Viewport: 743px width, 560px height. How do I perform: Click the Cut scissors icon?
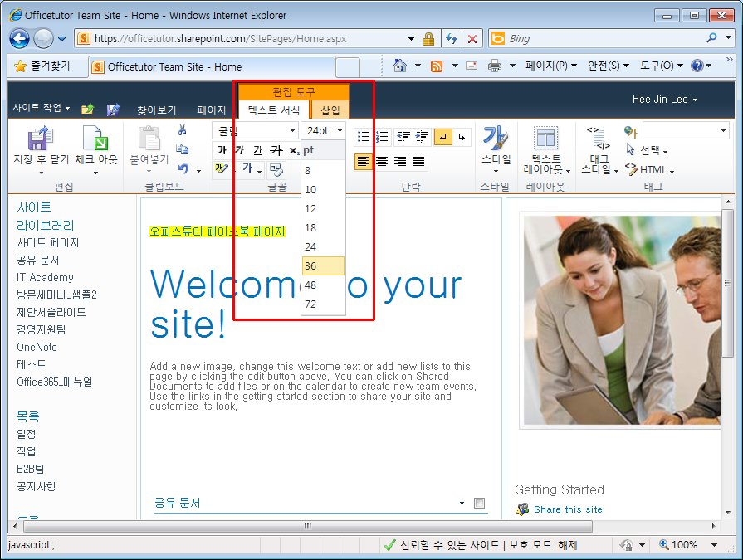(183, 129)
